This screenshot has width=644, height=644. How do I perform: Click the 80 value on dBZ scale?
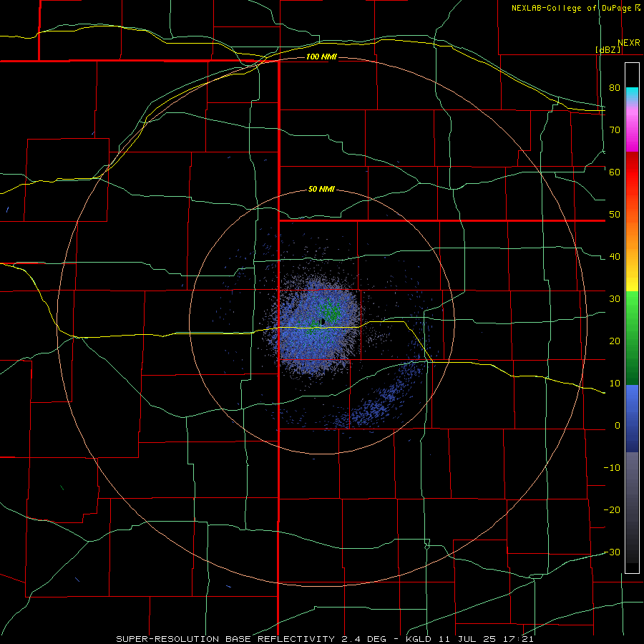615,87
